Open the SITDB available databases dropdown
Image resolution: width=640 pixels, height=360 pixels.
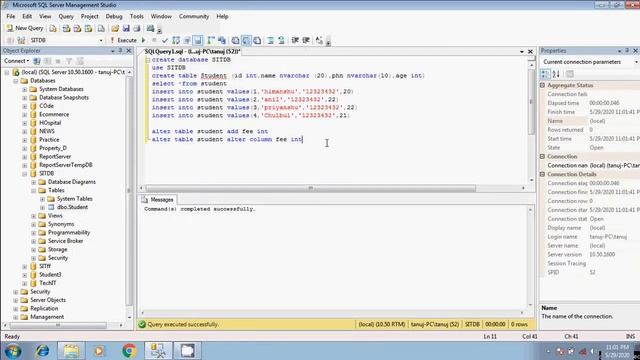pyautogui.click(x=100, y=40)
